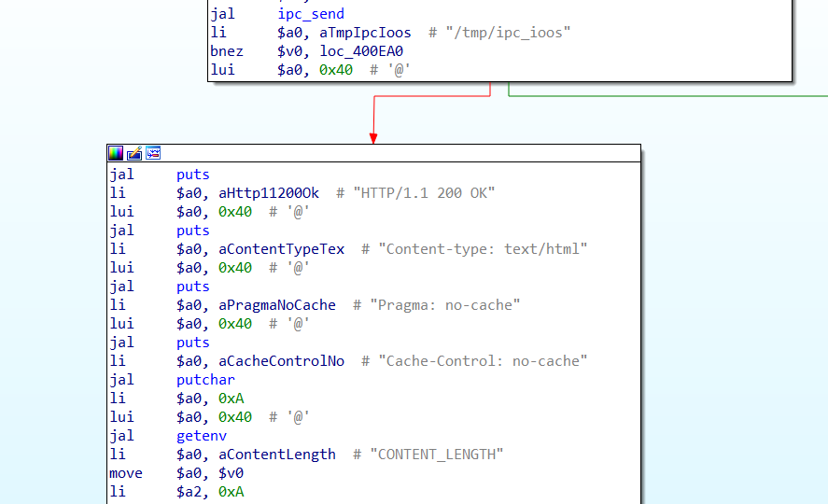Select the aContentTypeTex string reference

coord(281,249)
